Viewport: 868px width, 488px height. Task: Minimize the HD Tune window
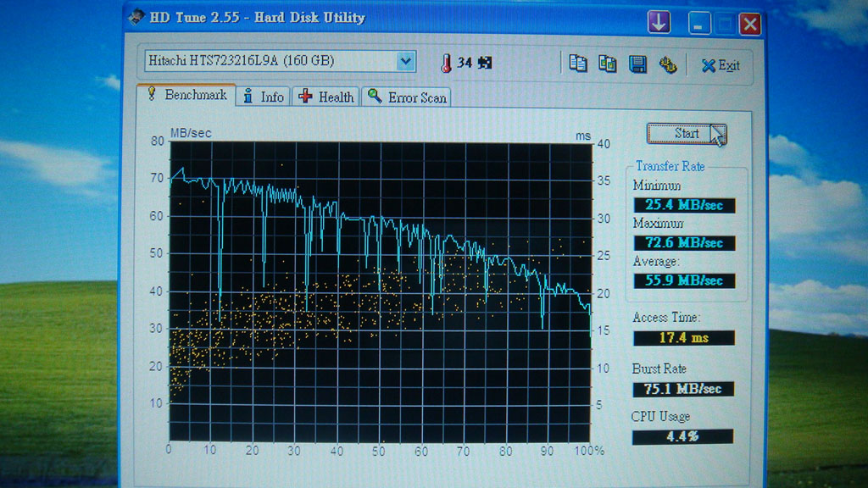click(x=699, y=24)
